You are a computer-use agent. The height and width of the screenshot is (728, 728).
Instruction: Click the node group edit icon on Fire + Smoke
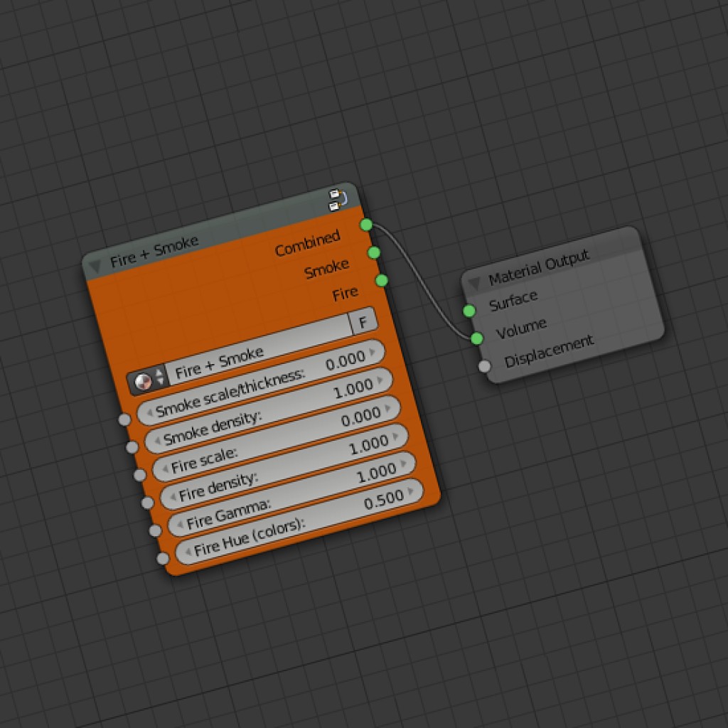point(334,194)
